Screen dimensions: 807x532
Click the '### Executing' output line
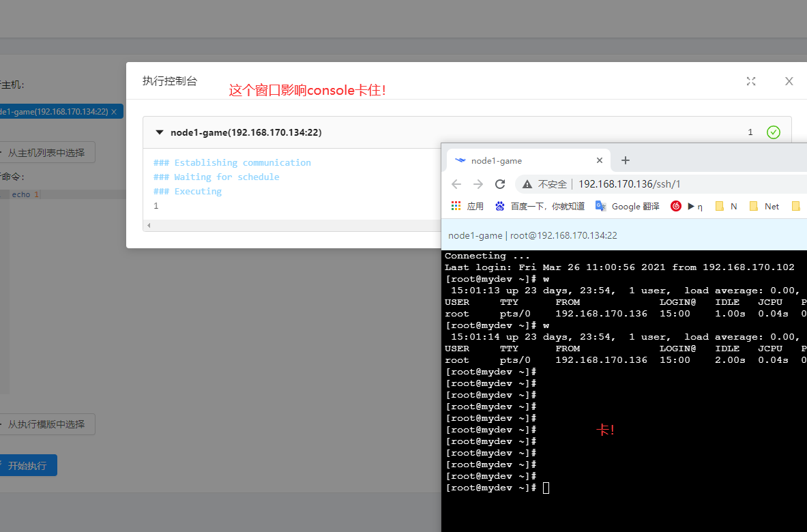point(188,192)
